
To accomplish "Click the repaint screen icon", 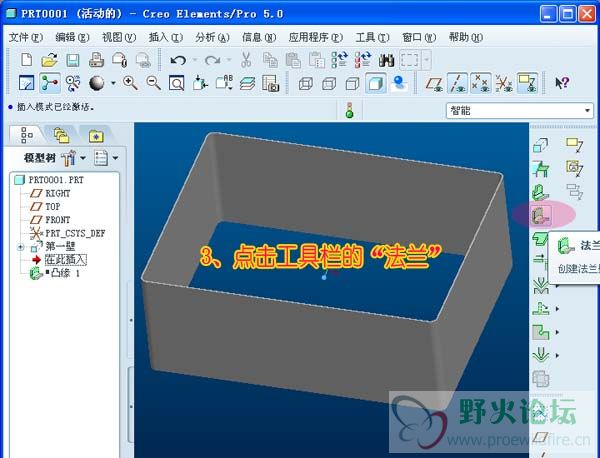I will coord(26,83).
